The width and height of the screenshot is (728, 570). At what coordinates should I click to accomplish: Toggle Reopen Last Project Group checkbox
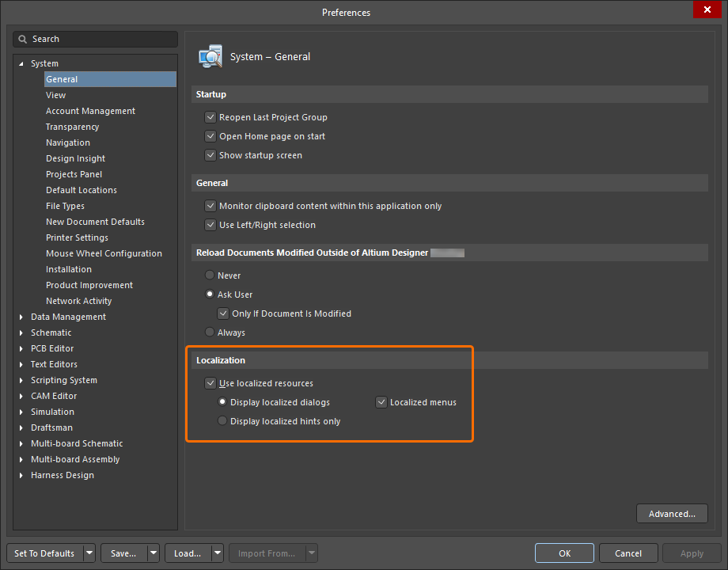pos(210,117)
